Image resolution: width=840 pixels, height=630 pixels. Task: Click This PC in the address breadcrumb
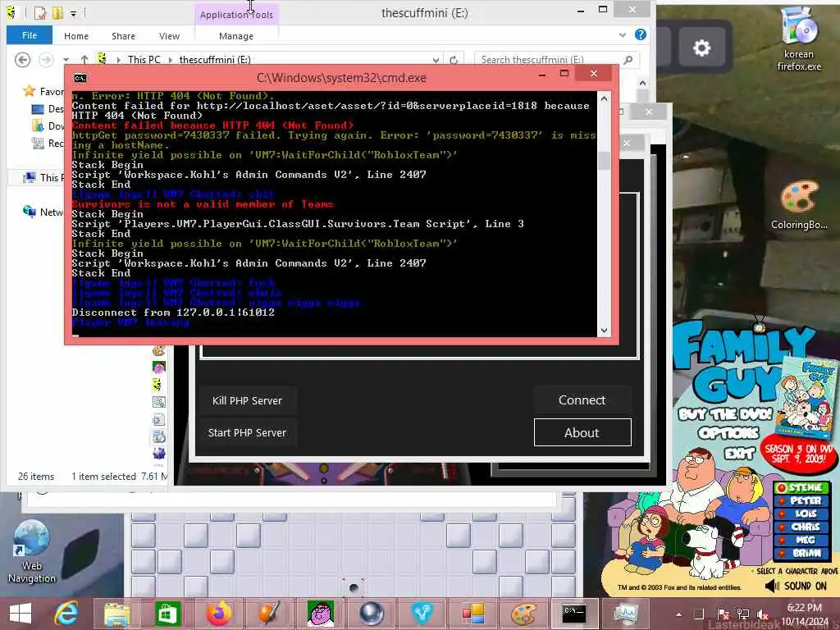pyautogui.click(x=144, y=59)
